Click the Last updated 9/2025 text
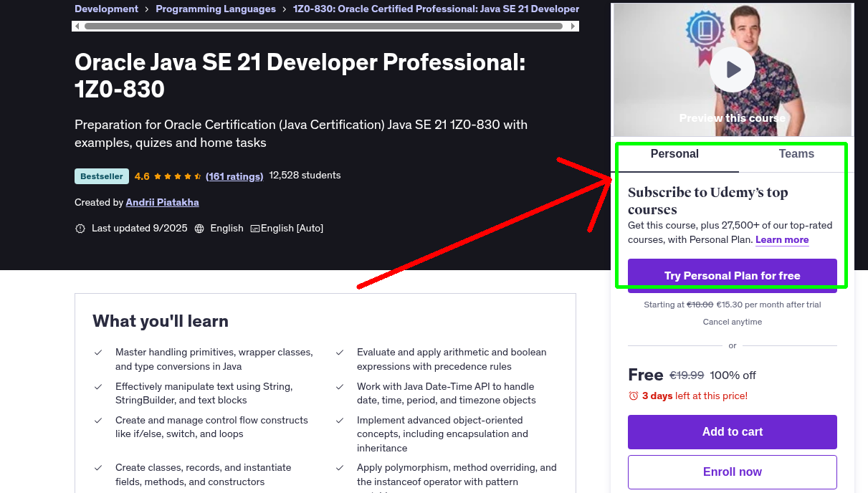868x493 pixels. (x=139, y=229)
